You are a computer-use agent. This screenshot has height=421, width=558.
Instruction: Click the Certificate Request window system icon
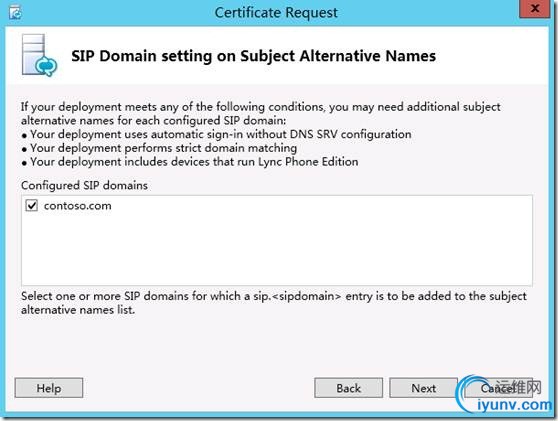tap(15, 13)
